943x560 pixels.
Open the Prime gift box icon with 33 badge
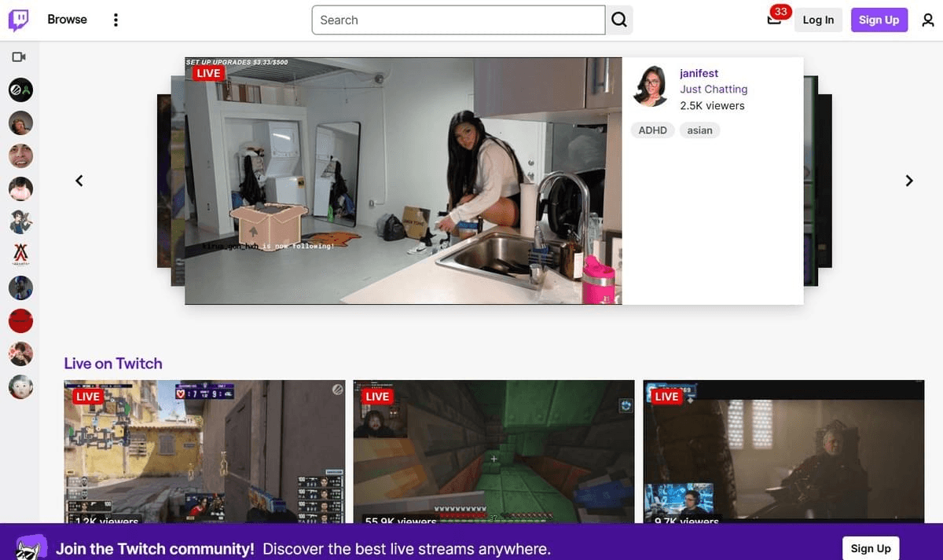pyautogui.click(x=773, y=20)
